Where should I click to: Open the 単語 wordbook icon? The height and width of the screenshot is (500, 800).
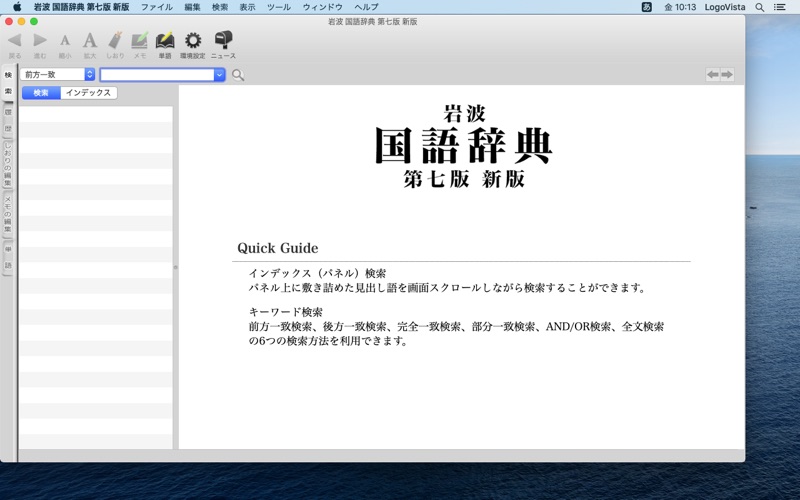(165, 41)
